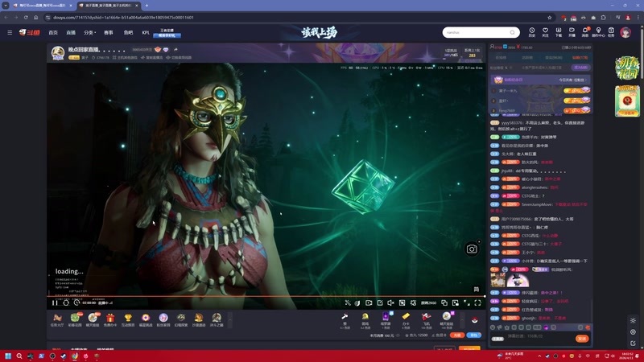Click the share arrow beside the stream title
The image size is (644, 362).
click(175, 50)
